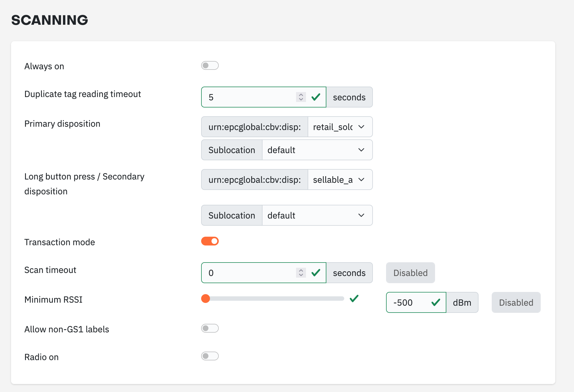Focus the Scan timeout number input
This screenshot has width=574, height=392.
click(x=248, y=273)
